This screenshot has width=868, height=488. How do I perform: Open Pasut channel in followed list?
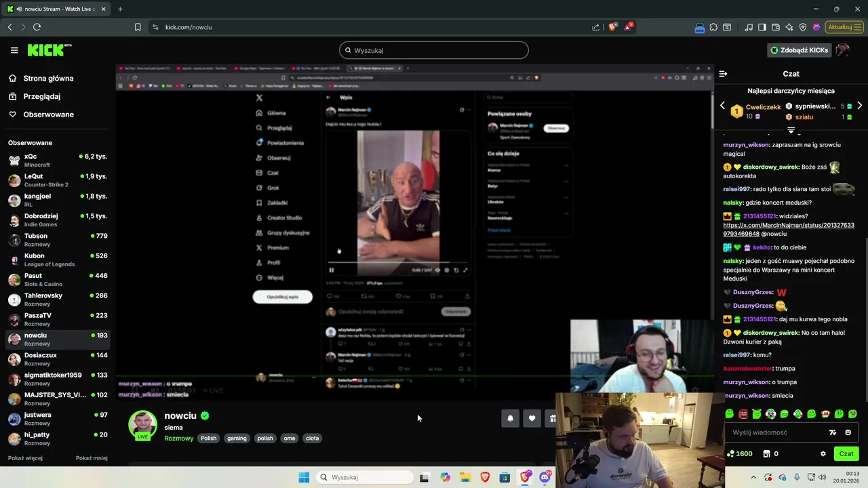[57, 280]
